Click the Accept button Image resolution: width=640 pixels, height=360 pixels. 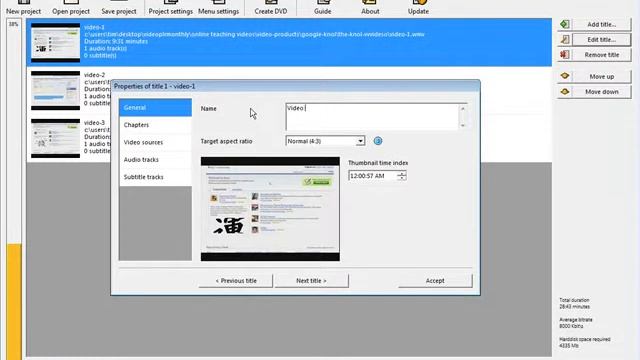coord(435,281)
